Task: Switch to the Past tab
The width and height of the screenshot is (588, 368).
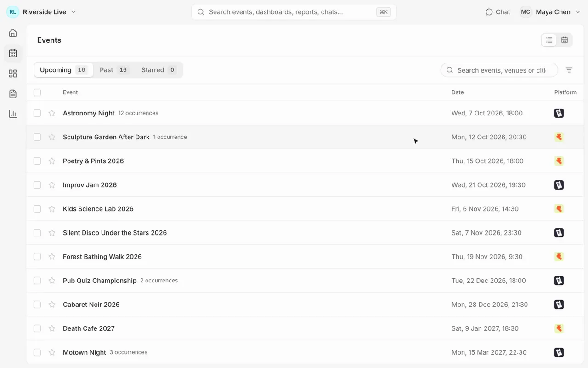Action: coord(114,70)
